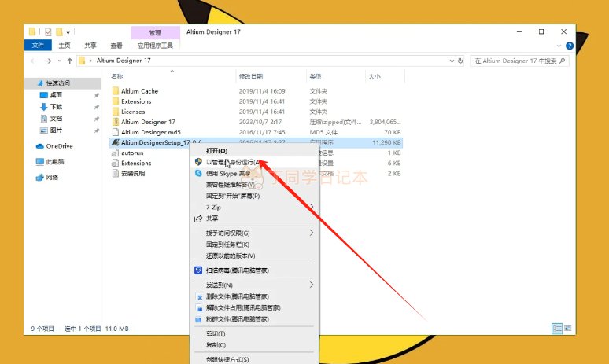Click the help question mark icon
Image resolution: width=609 pixels, height=364 pixels.
(570, 46)
